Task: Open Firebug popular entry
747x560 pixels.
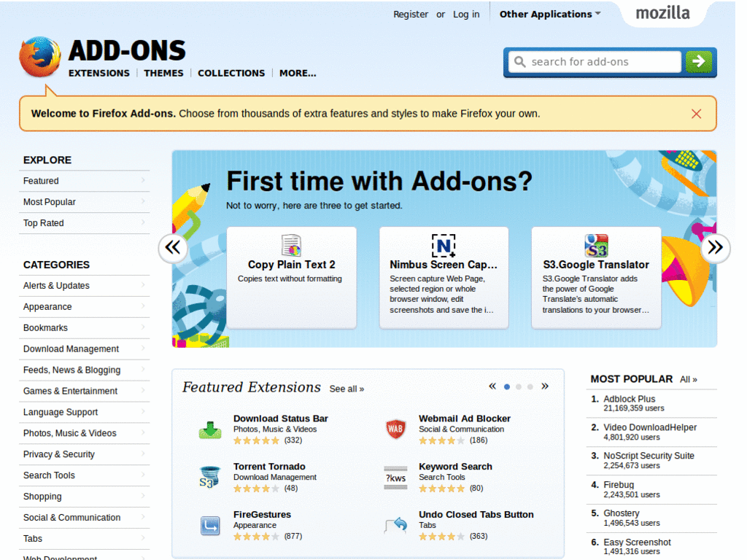Action: tap(619, 485)
